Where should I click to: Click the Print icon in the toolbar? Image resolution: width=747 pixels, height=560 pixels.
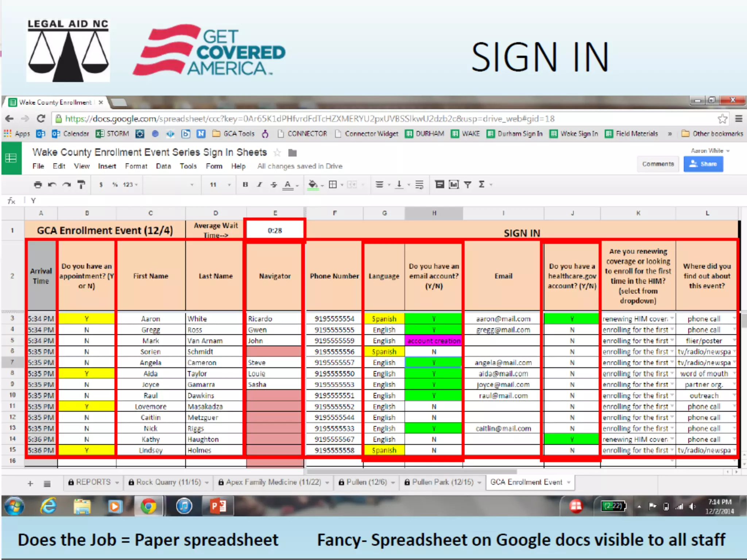[38, 184]
